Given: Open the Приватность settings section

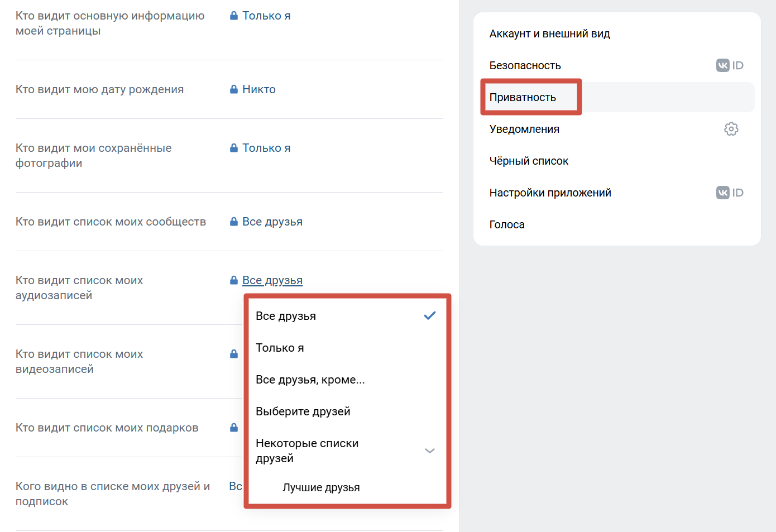Looking at the screenshot, I should [x=523, y=97].
